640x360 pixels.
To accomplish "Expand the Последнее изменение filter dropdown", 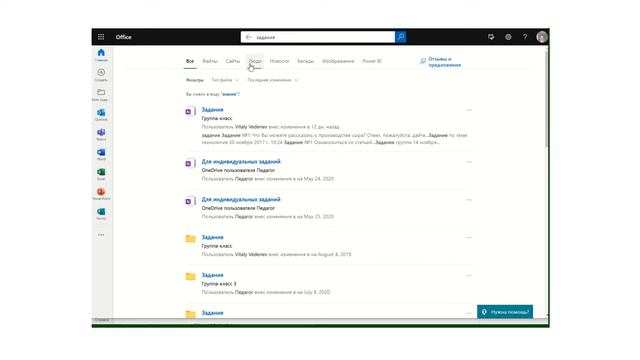I will pos(273,80).
